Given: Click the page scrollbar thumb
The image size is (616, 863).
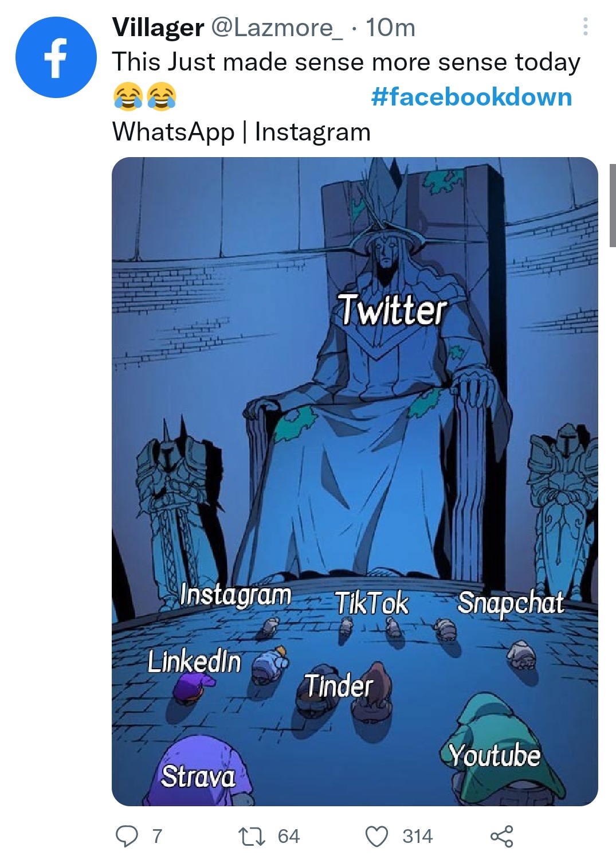Looking at the screenshot, I should 613,205.
